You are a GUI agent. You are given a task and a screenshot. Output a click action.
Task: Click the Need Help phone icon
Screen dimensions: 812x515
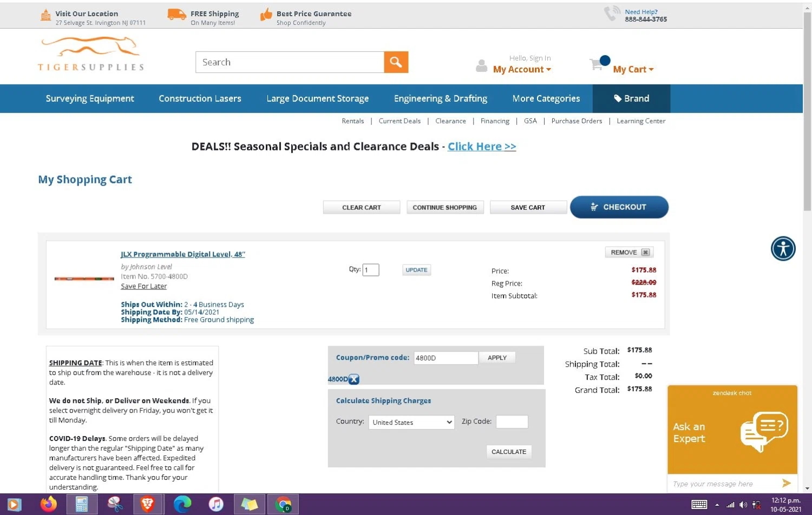pyautogui.click(x=612, y=14)
